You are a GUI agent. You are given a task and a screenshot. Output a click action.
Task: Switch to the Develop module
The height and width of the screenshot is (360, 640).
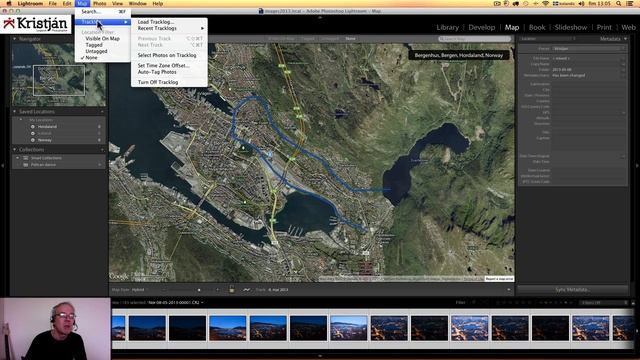[x=482, y=27]
